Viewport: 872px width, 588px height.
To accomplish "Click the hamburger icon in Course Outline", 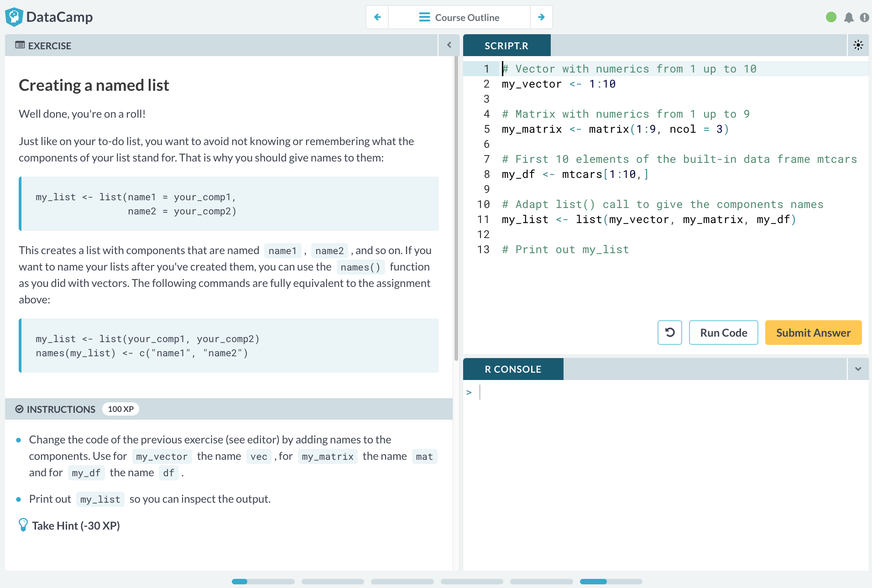I will click(424, 17).
